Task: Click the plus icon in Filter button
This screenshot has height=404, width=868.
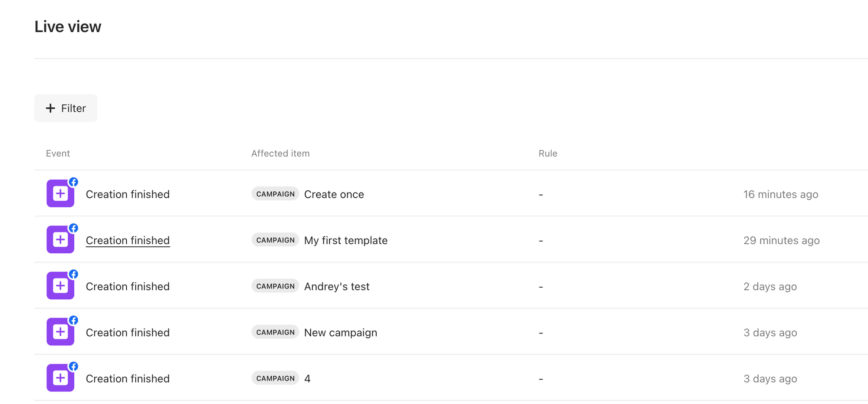Action: tap(50, 108)
